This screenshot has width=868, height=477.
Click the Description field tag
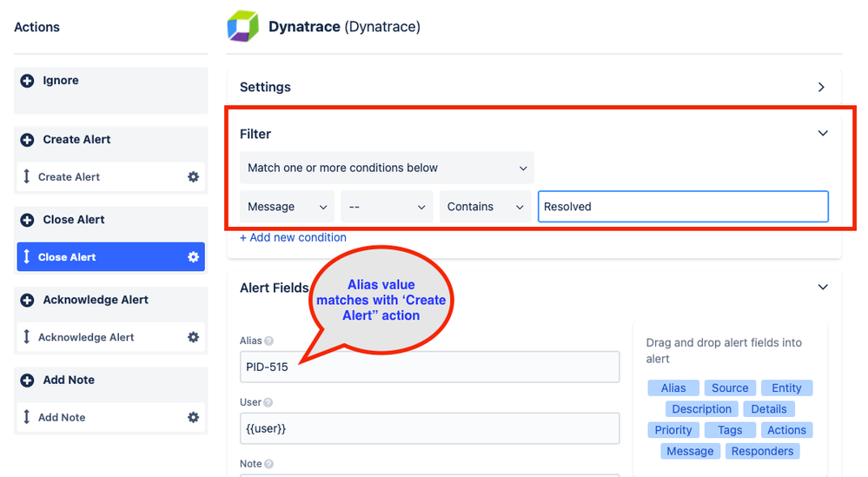(701, 409)
